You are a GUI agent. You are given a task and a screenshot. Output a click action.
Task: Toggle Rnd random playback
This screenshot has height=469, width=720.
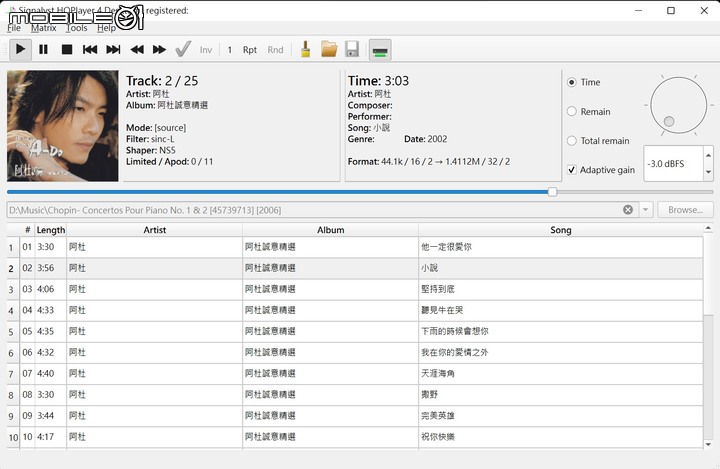click(276, 50)
